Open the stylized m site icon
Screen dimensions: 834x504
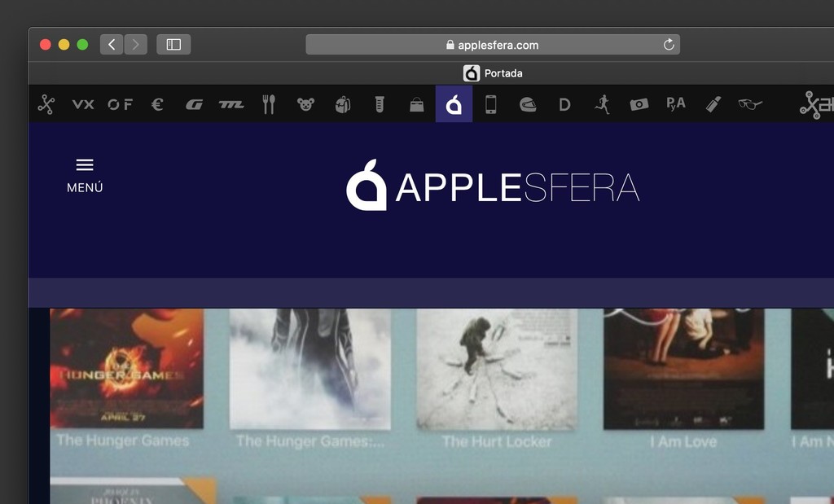coord(231,104)
